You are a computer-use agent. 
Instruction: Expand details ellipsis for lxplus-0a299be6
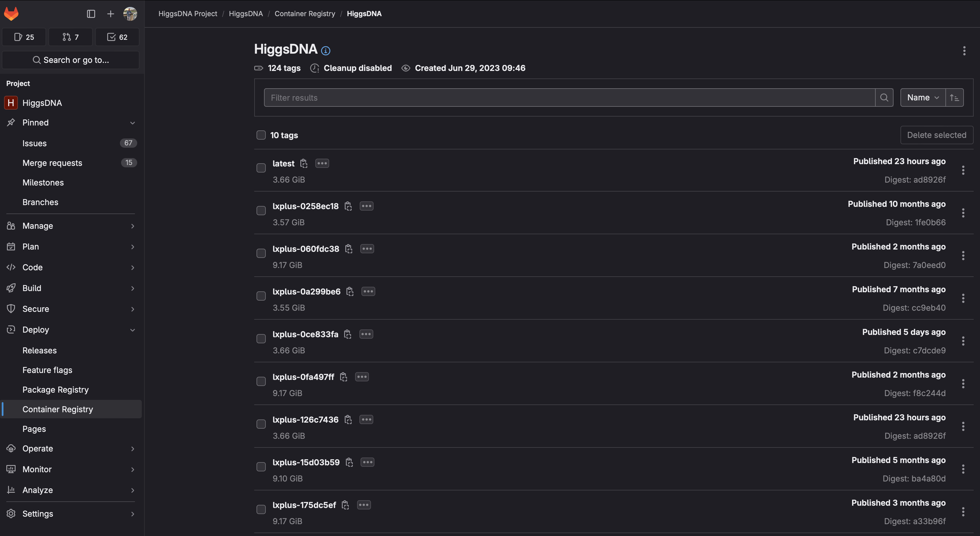coord(368,291)
